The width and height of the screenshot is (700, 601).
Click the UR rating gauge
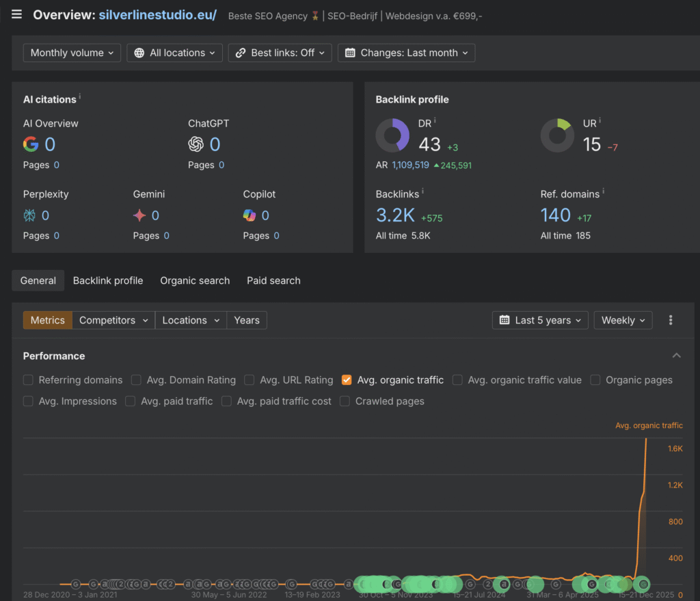pyautogui.click(x=557, y=135)
